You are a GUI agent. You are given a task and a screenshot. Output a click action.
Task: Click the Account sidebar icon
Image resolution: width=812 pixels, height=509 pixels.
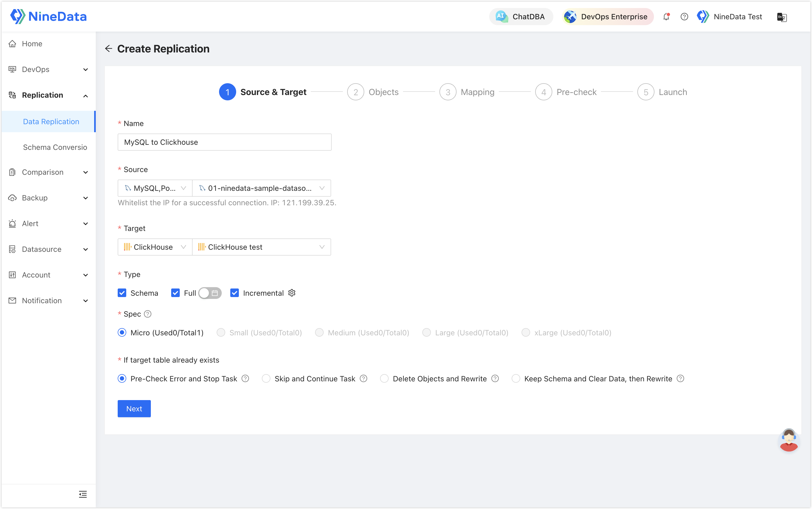click(13, 275)
